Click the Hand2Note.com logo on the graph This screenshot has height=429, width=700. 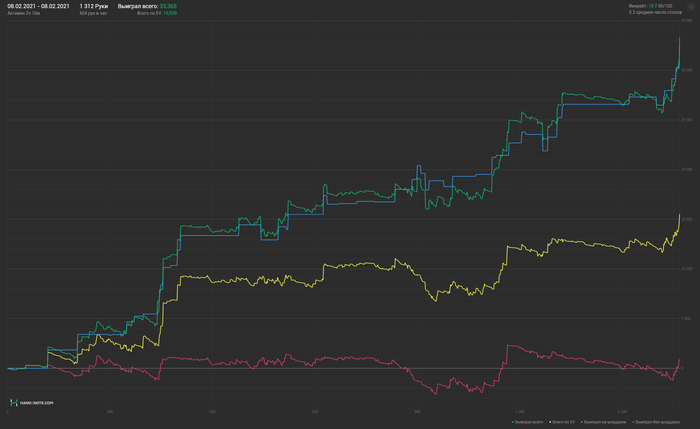pyautogui.click(x=32, y=403)
